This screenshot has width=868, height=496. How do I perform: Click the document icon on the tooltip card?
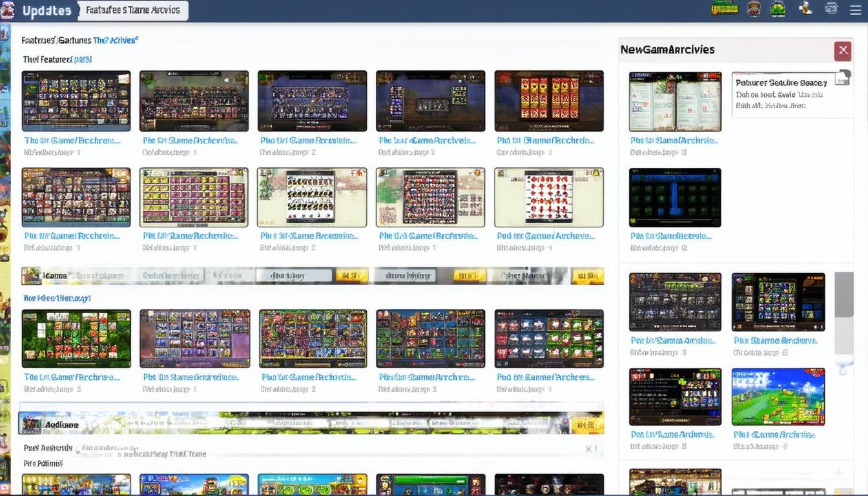click(842, 79)
